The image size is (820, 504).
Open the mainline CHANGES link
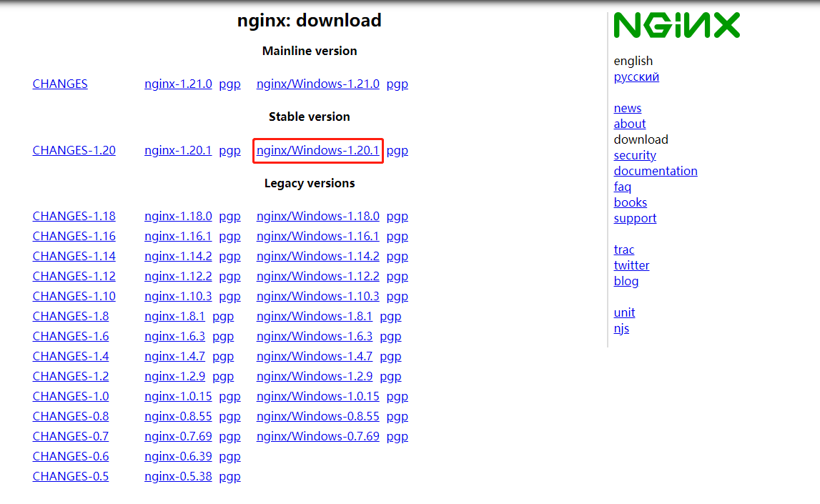click(60, 84)
